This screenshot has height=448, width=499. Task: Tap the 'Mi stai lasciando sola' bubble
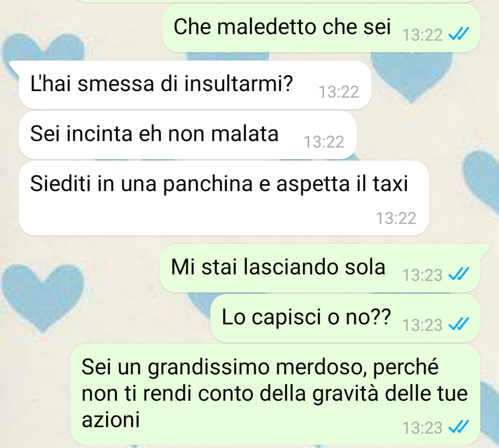pos(320,268)
